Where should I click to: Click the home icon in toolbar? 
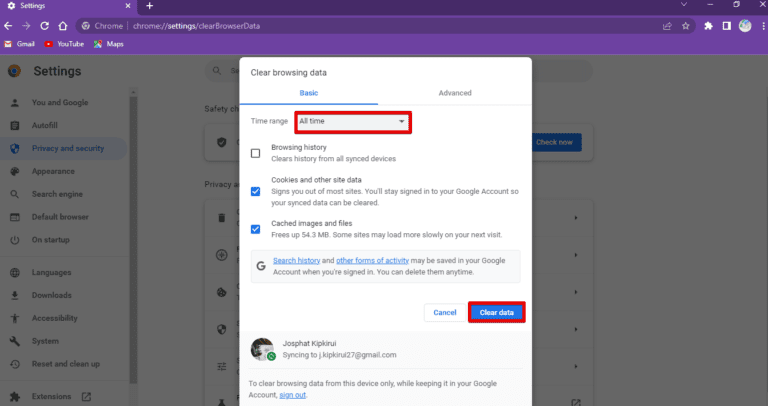pos(62,26)
